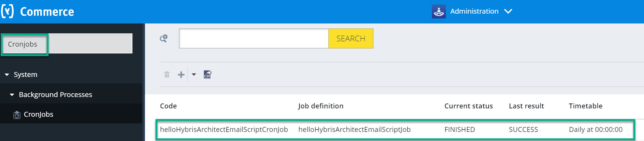
Task: Open the create-type dropdown arrow beside plus
Action: [x=194, y=75]
